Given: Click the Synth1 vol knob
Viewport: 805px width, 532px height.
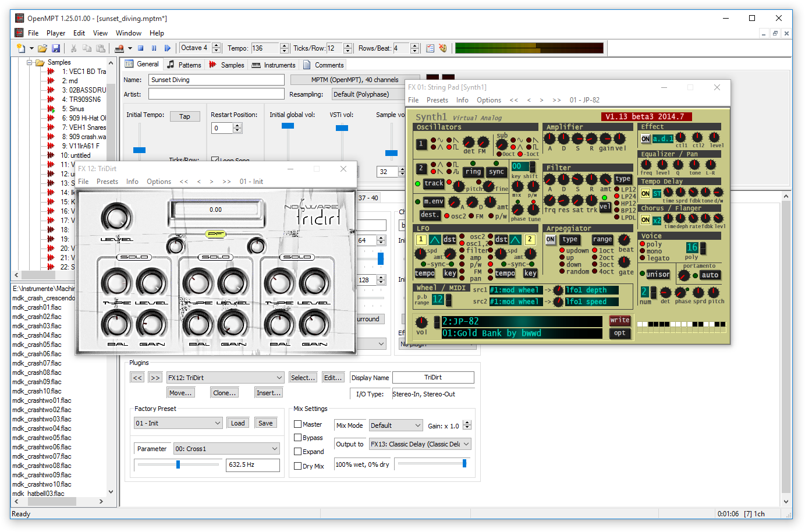Looking at the screenshot, I should point(421,322).
